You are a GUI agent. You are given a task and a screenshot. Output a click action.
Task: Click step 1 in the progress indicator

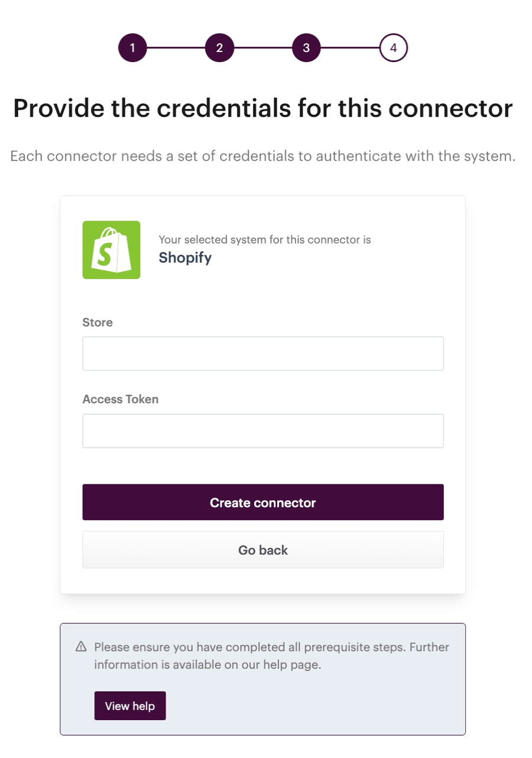(132, 48)
